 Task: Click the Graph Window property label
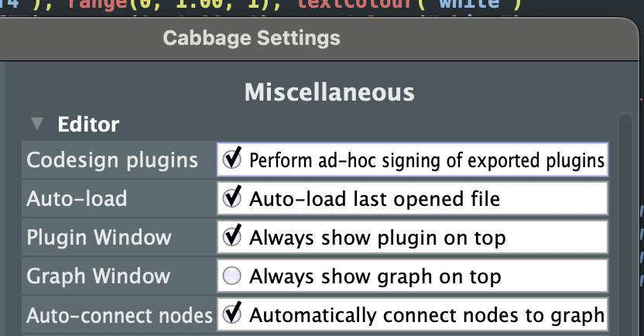tap(98, 276)
